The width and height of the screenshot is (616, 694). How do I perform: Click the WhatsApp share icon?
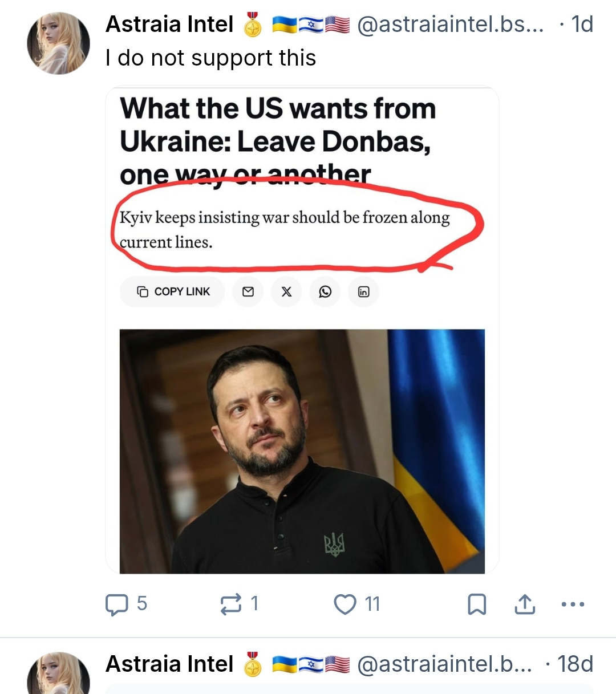325,292
